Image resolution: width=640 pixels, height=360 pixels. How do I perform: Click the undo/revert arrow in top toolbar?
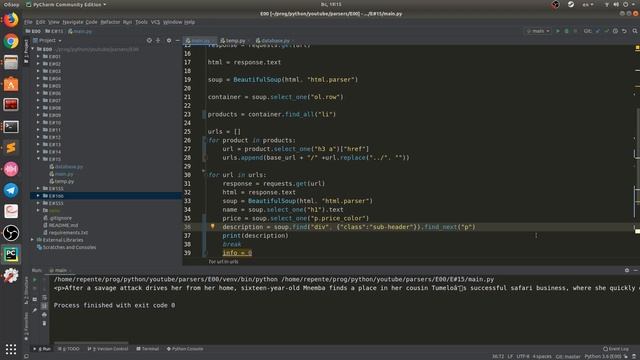[x=624, y=31]
